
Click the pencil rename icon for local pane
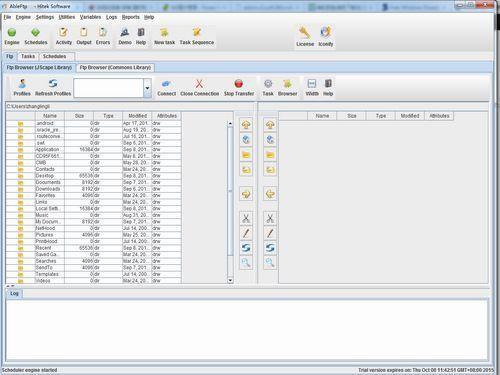click(x=246, y=233)
